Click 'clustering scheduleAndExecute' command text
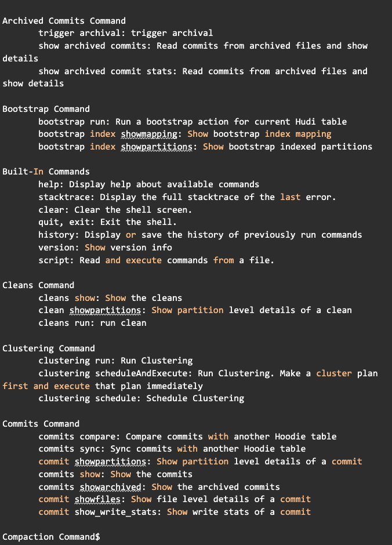392x545 pixels. click(x=112, y=373)
